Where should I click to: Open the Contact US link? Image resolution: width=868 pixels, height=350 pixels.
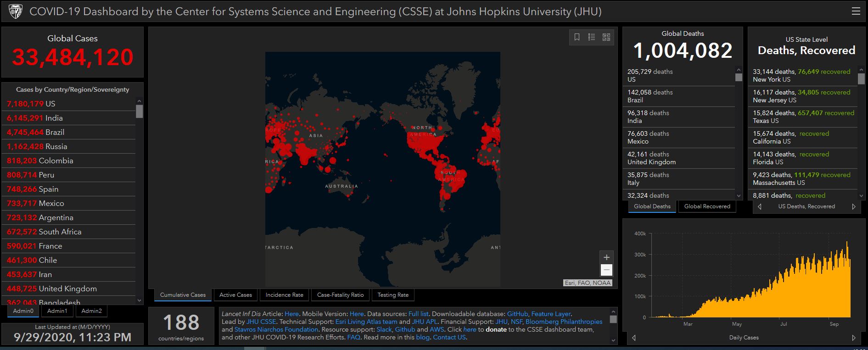pyautogui.click(x=449, y=337)
